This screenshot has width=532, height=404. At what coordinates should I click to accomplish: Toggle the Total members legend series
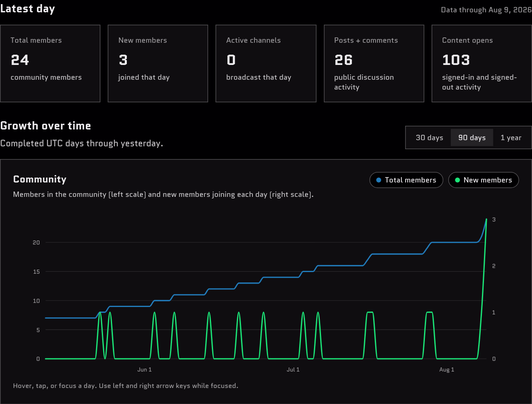[406, 180]
